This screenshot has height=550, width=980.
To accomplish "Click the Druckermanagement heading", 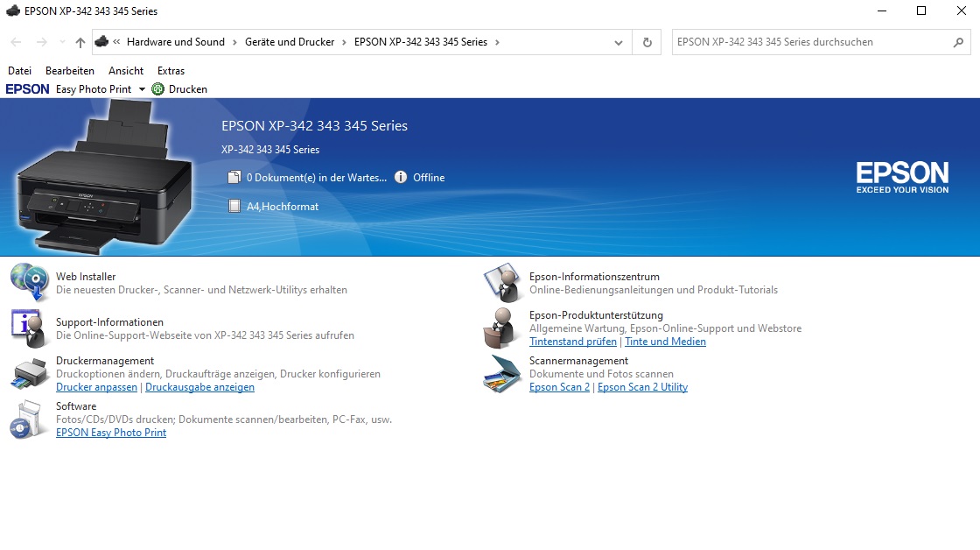I will click(x=105, y=361).
